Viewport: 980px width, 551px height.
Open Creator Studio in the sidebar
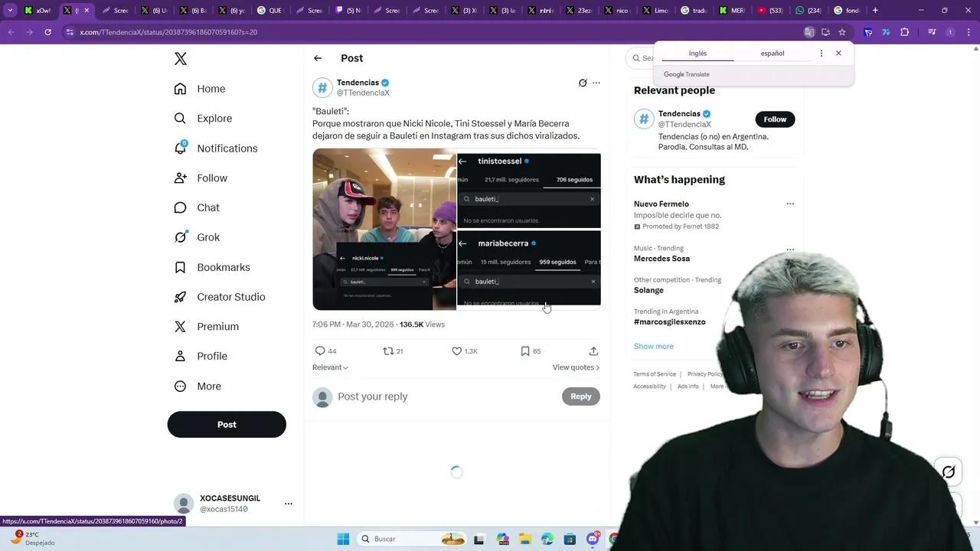tap(220, 297)
